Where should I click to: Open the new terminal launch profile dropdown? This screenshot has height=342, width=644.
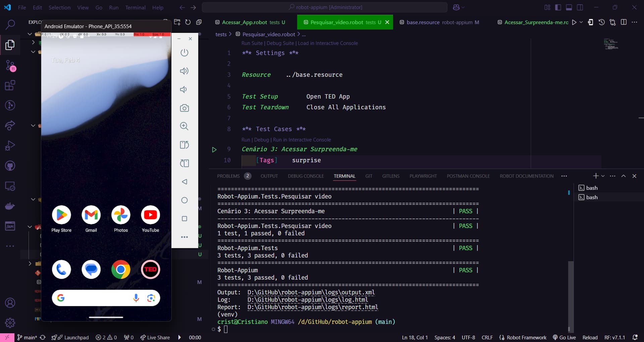(603, 176)
